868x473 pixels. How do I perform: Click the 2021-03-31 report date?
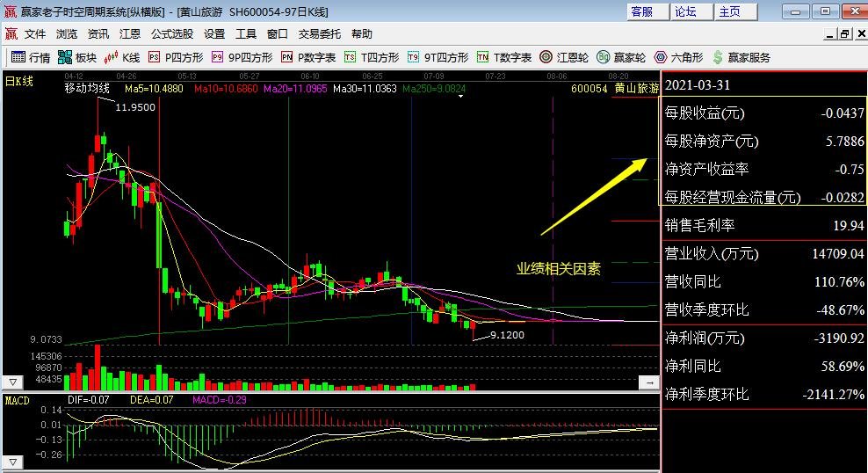(697, 85)
